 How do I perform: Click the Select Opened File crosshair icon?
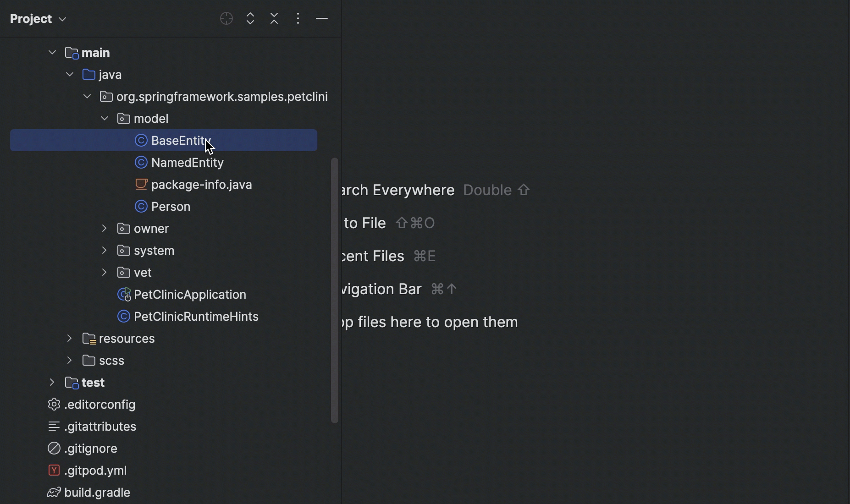click(x=226, y=18)
